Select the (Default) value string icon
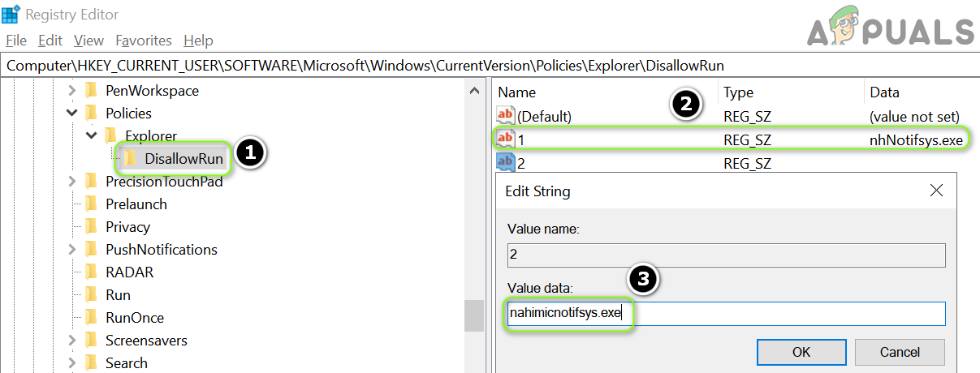Viewport: 980px width, 373px height. (506, 117)
